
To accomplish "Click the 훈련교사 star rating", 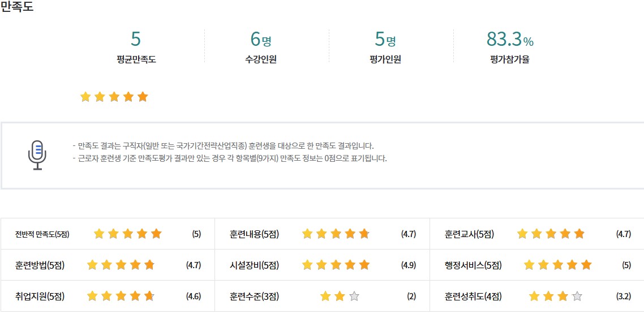I will tap(550, 234).
